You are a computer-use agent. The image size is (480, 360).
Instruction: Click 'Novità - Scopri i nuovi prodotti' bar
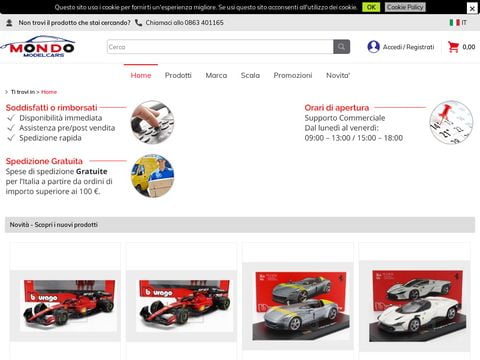coord(240,225)
